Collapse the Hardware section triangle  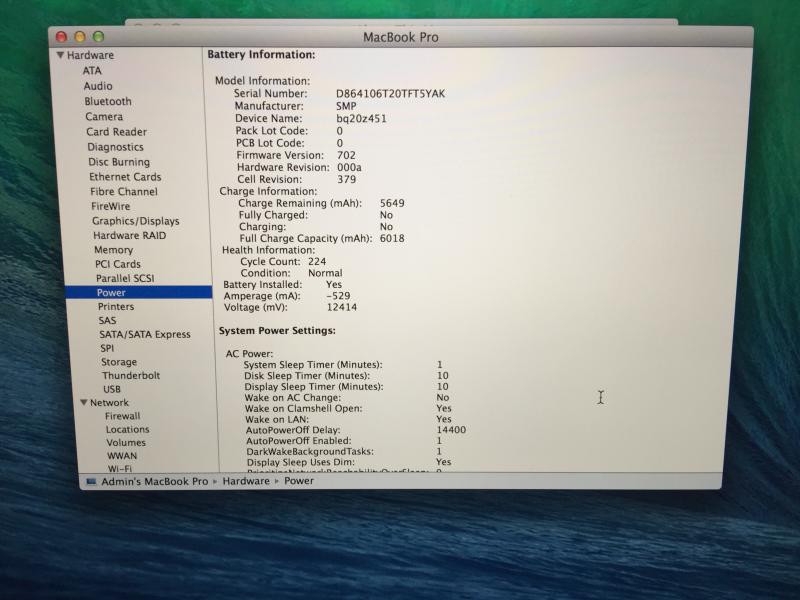[60, 55]
